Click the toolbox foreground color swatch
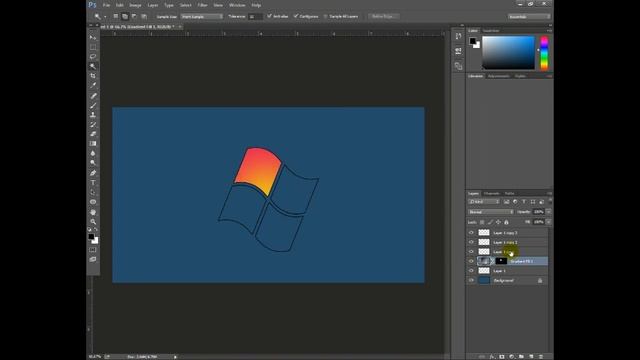The height and width of the screenshot is (360, 640). click(x=91, y=237)
